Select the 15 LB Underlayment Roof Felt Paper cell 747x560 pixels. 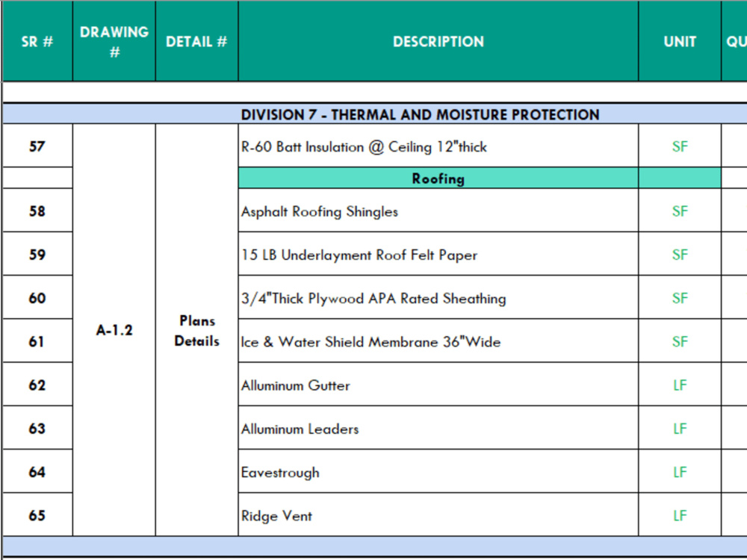438,255
